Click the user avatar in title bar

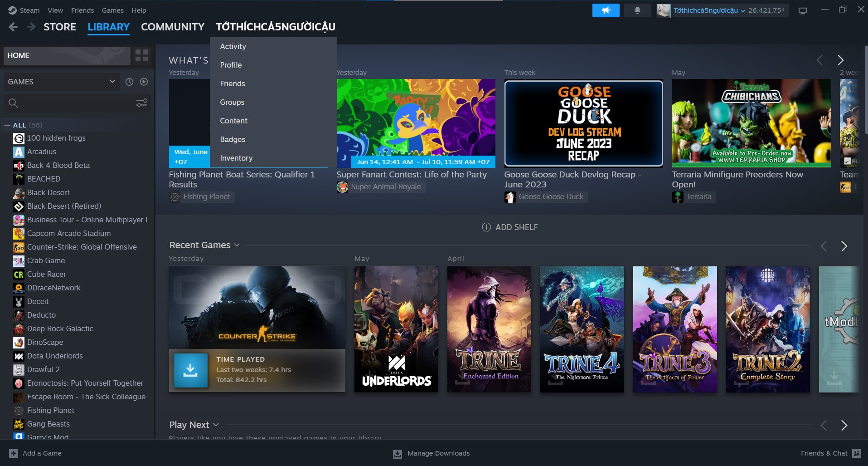point(664,10)
